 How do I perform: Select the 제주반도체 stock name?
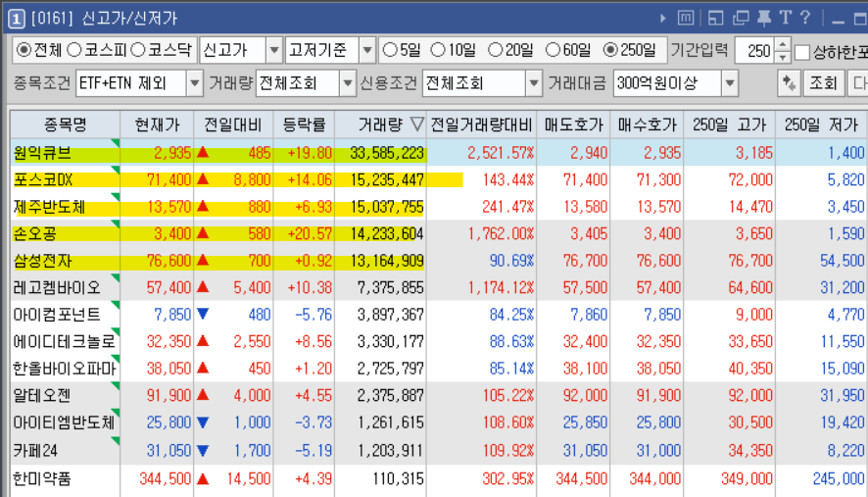coord(49,207)
